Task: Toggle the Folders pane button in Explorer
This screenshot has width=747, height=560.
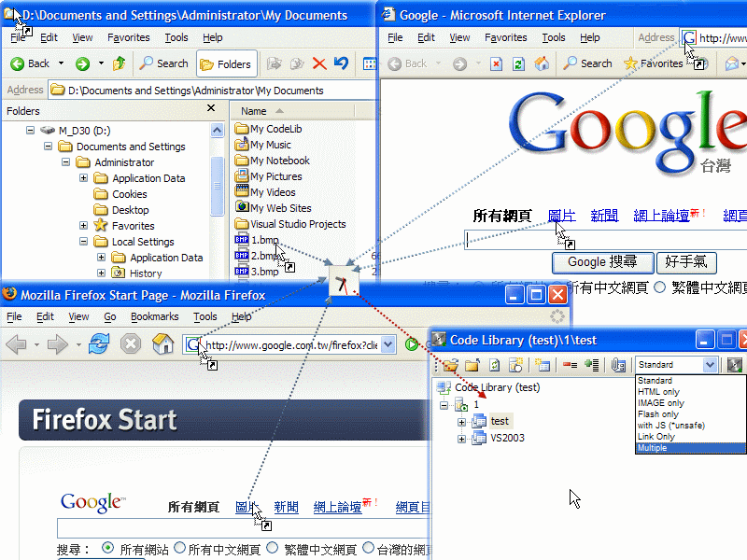Action: [x=227, y=63]
